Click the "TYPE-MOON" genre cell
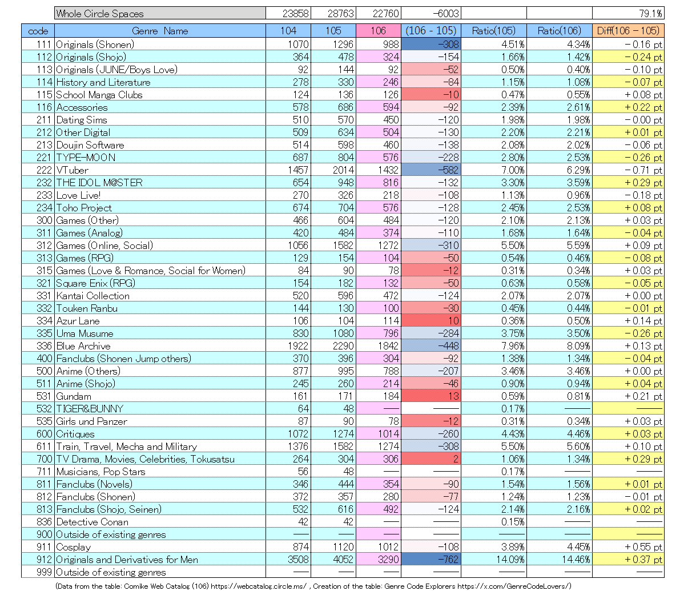700x591 pixels. (160, 158)
